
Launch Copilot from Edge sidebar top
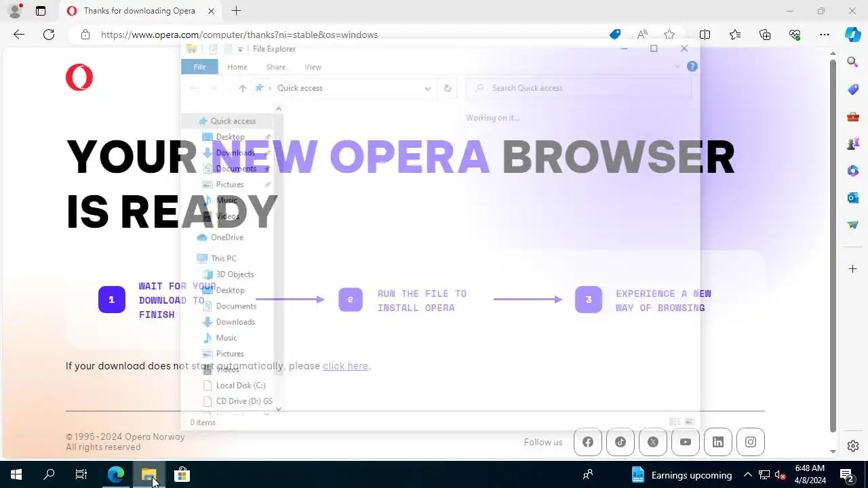click(853, 35)
